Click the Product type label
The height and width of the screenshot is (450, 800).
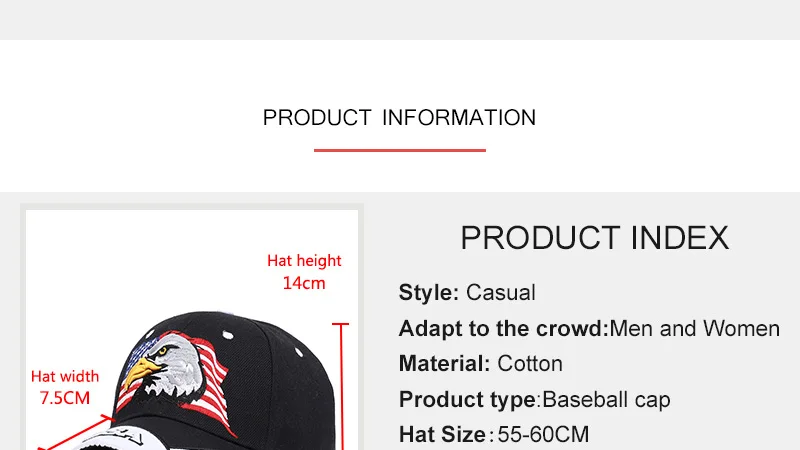(467, 399)
